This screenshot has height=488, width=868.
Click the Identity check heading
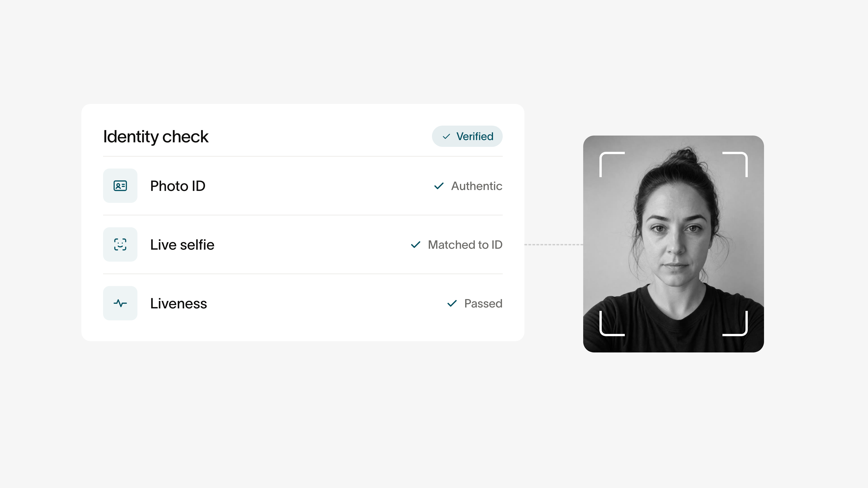156,137
